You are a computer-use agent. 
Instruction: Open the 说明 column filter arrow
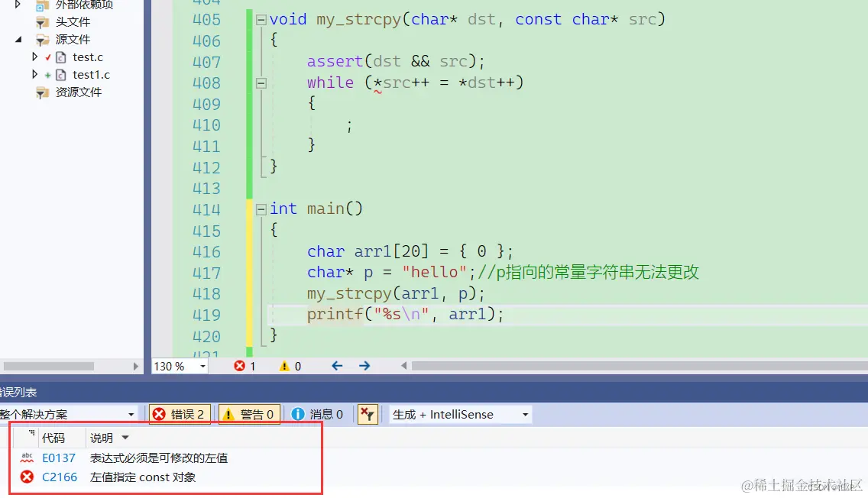coord(125,438)
